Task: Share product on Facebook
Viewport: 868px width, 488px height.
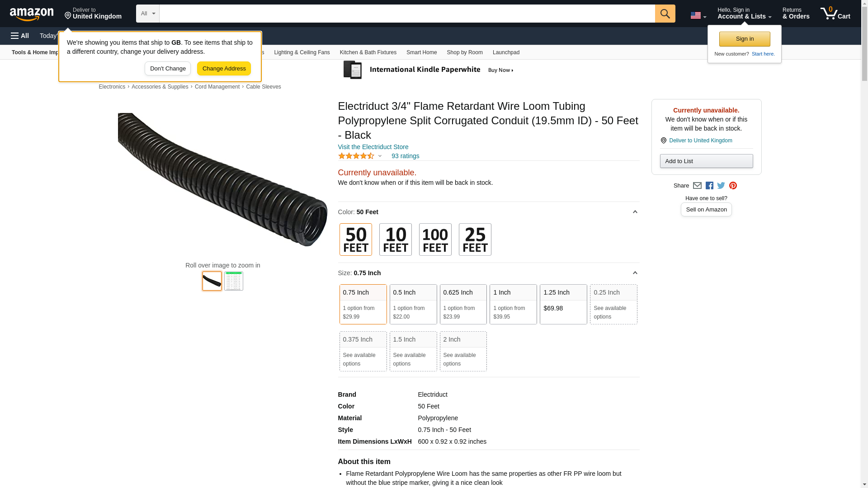Action: coord(709,186)
